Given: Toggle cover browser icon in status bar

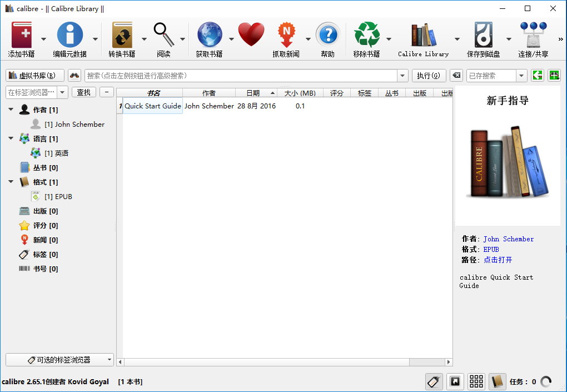Looking at the screenshot, I should coord(455,381).
